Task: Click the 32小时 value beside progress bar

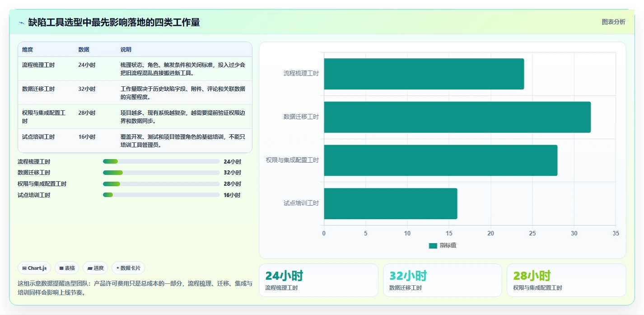Action: (232, 173)
